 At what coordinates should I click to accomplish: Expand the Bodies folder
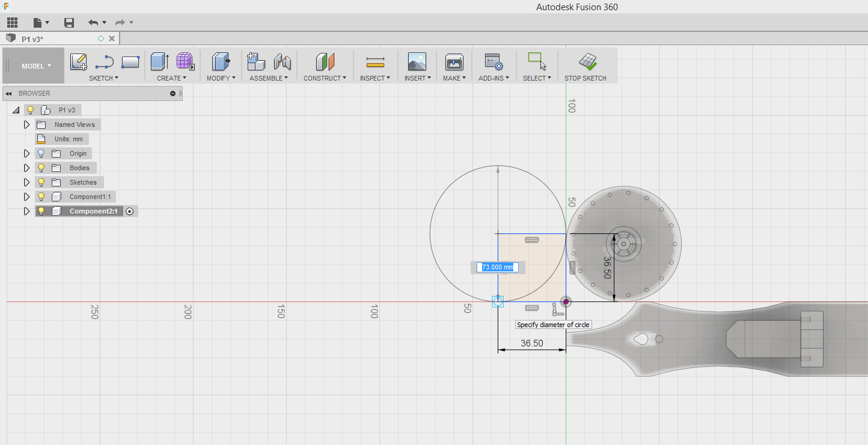[x=26, y=168]
